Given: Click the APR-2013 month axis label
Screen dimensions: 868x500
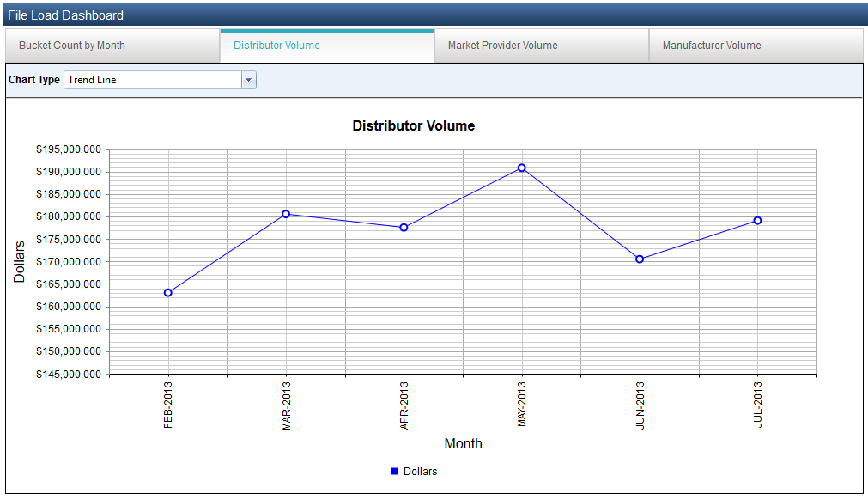Looking at the screenshot, I should click(404, 405).
